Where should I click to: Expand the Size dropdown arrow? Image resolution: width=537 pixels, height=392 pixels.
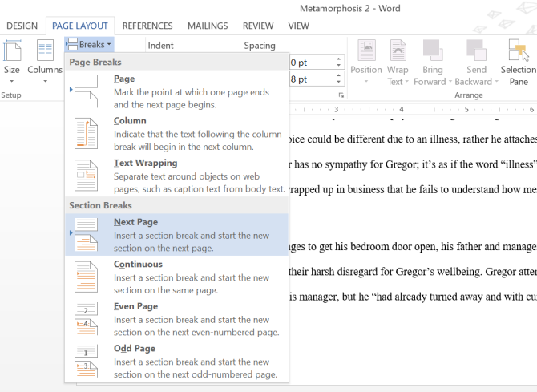point(12,81)
